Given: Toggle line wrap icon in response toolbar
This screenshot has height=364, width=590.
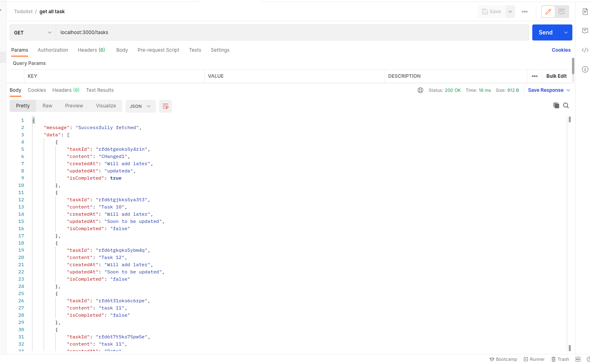Looking at the screenshot, I should point(166,106).
